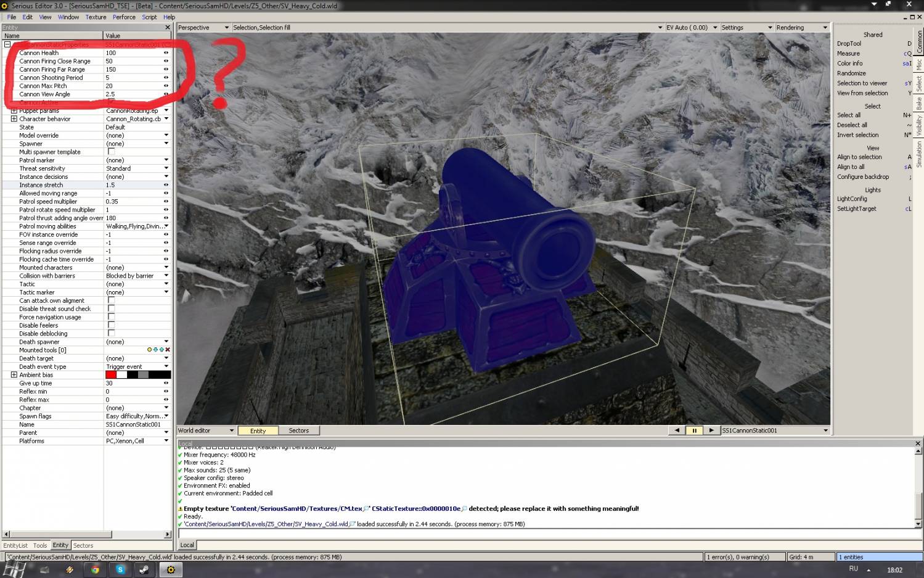Step simulation forward with right arrow
924x578 pixels.
(x=711, y=431)
